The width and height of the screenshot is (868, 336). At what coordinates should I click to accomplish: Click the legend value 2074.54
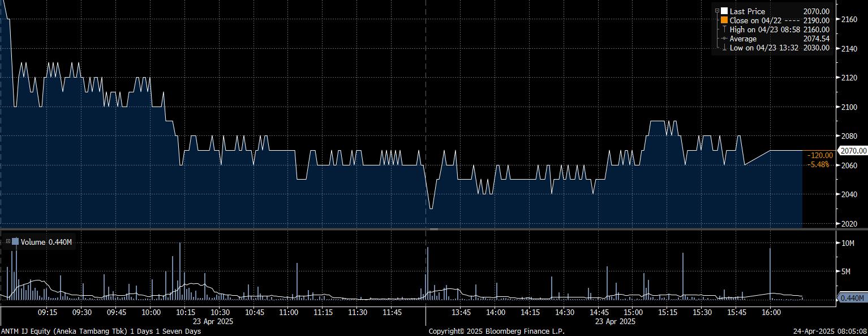tap(817, 39)
